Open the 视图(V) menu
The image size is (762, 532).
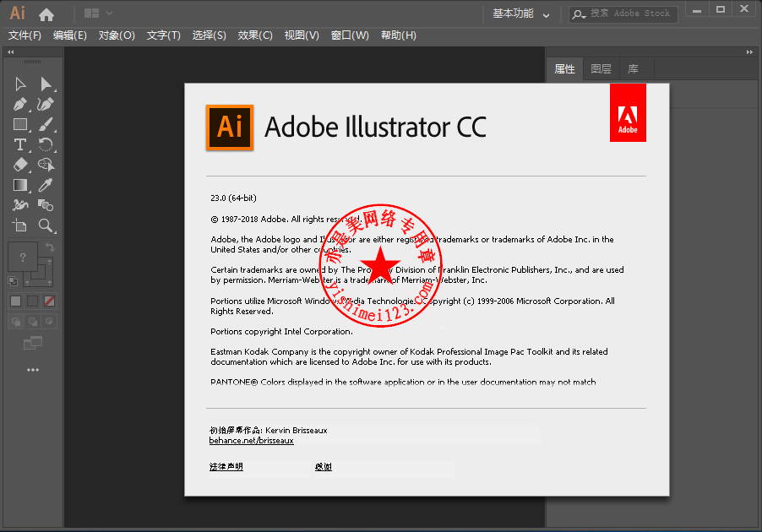302,35
